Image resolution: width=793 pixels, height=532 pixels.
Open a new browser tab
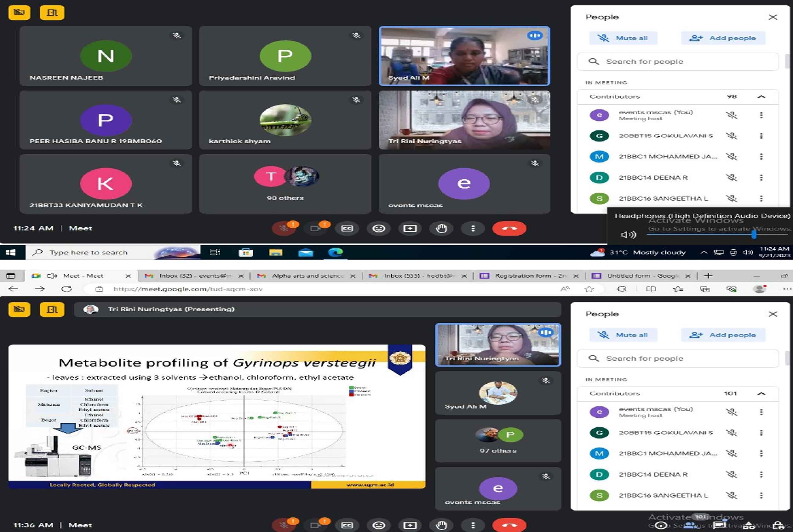coord(708,276)
